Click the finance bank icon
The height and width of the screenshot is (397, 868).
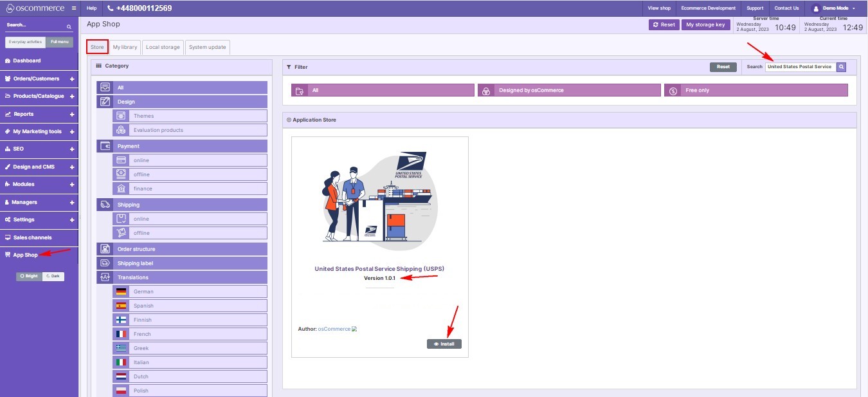point(120,189)
